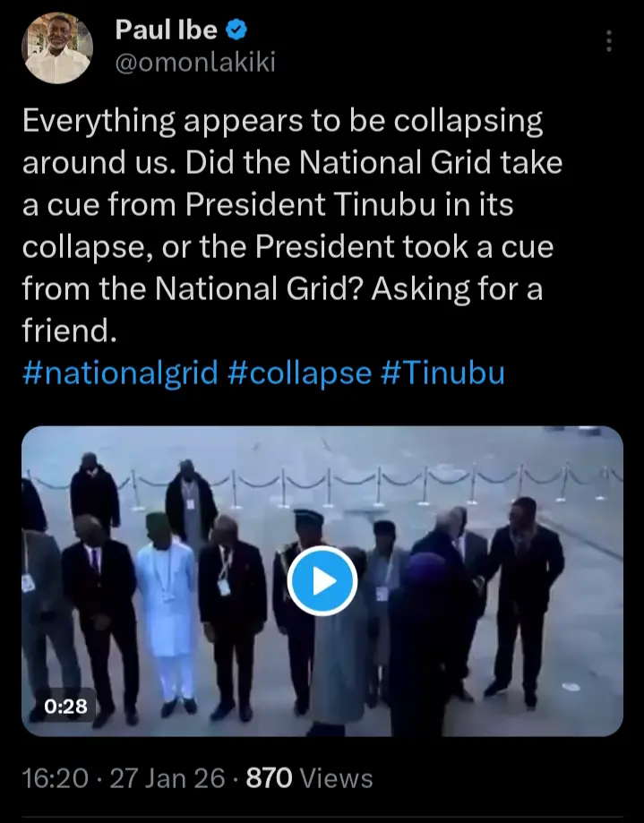Click the words "President Tinubu" in the tweet
644x823 pixels.
[x=310, y=204]
